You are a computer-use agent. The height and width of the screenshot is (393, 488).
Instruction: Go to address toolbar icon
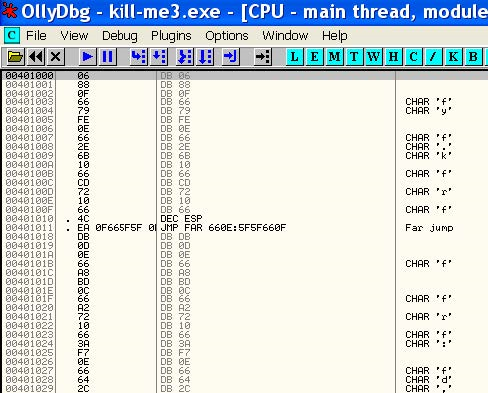point(263,57)
